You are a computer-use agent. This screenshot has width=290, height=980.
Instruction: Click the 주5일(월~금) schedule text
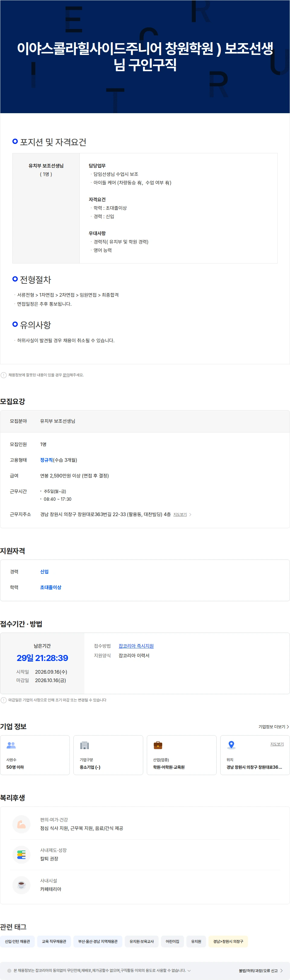tap(55, 492)
